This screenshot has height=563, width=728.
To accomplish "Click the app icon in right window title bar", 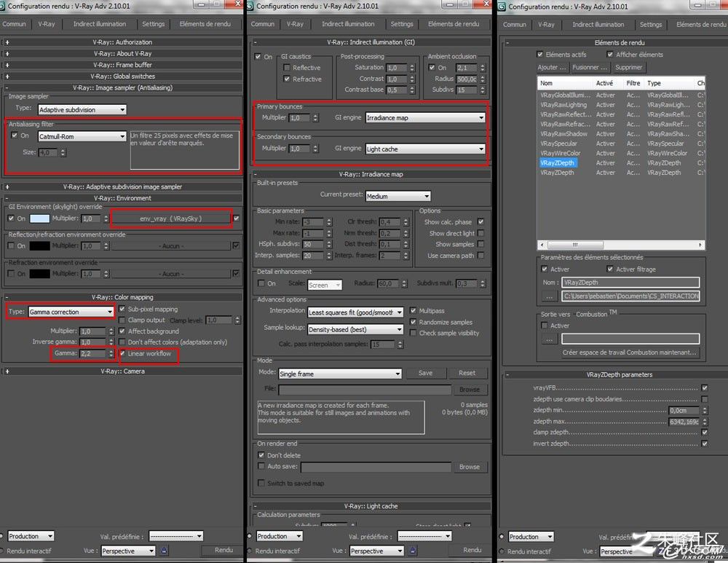I will click(x=502, y=7).
